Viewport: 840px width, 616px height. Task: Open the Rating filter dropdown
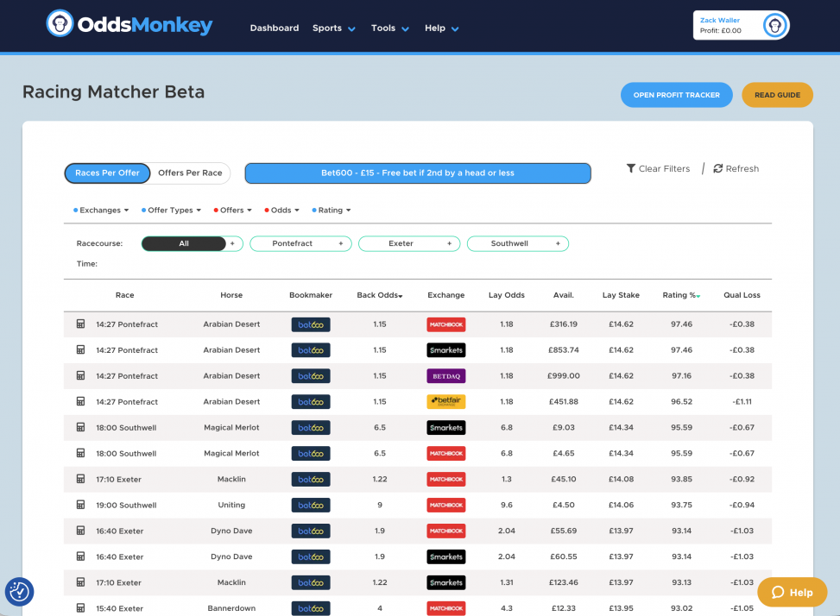click(x=331, y=211)
